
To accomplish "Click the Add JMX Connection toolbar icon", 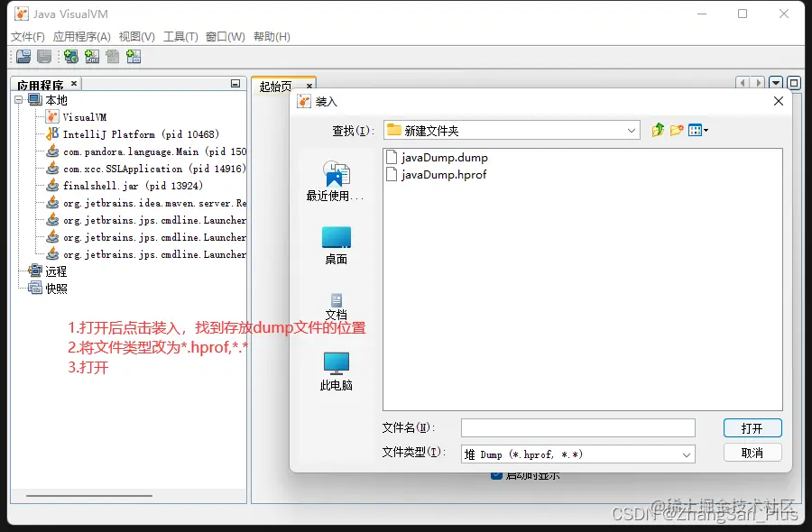I will 92,57.
